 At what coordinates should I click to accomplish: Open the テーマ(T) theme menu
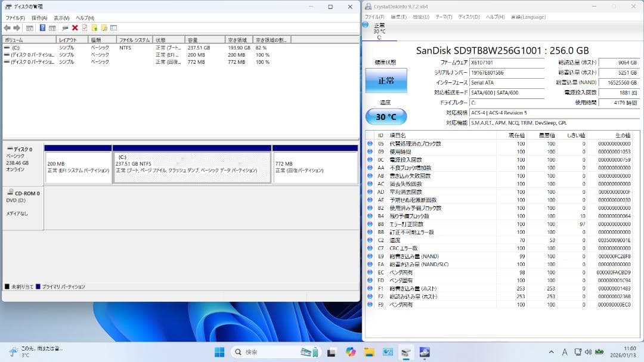click(x=443, y=17)
